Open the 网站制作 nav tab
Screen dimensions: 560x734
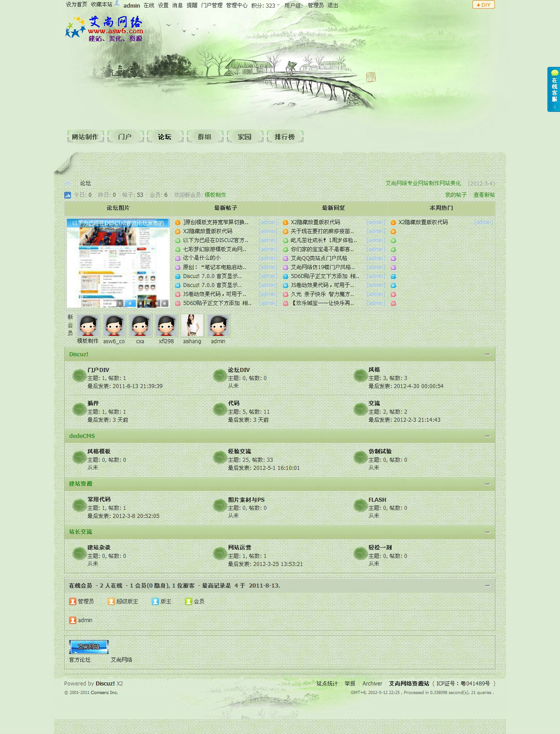point(85,137)
